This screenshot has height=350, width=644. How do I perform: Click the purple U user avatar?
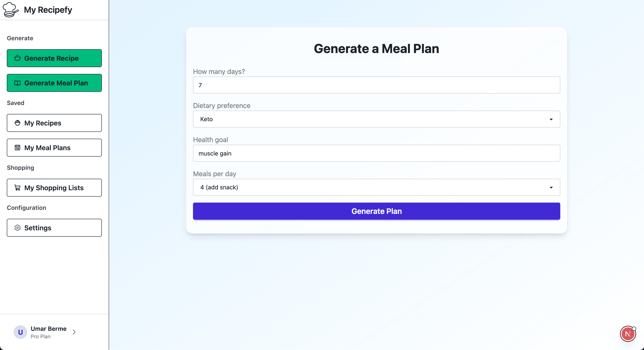click(20, 332)
